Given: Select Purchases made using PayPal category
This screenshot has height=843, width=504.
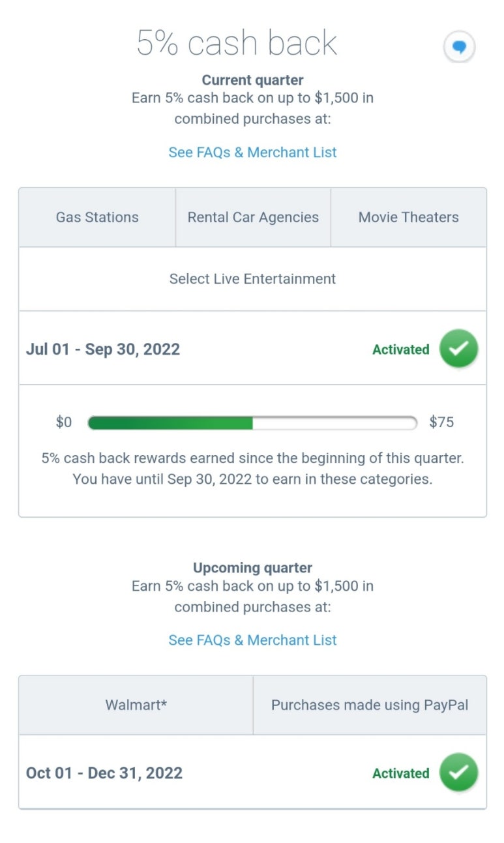Looking at the screenshot, I should click(x=370, y=705).
